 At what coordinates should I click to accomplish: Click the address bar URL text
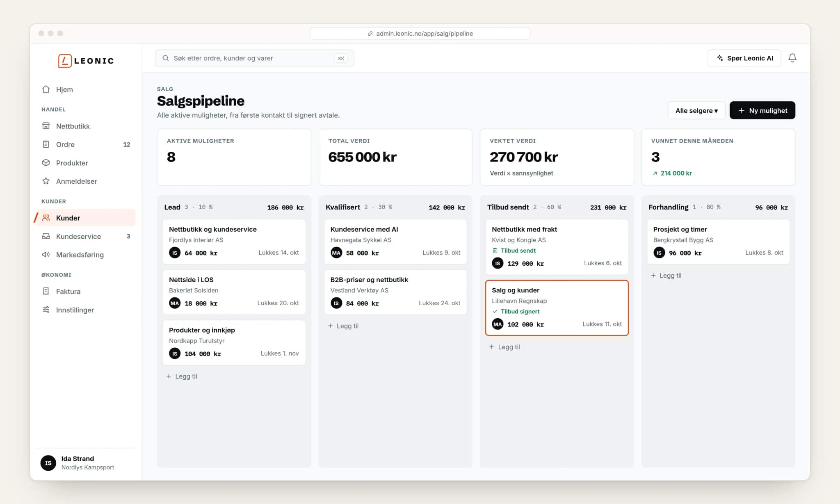[425, 34]
